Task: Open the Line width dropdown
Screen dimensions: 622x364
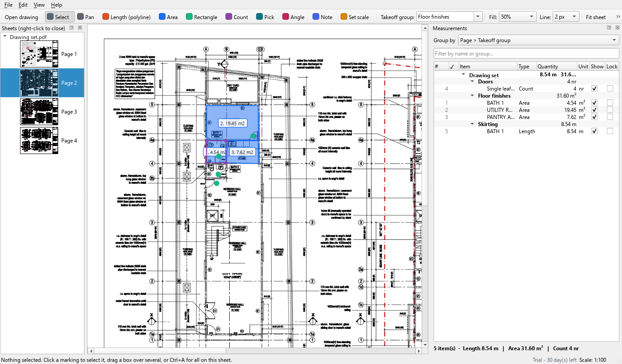Action: click(566, 17)
